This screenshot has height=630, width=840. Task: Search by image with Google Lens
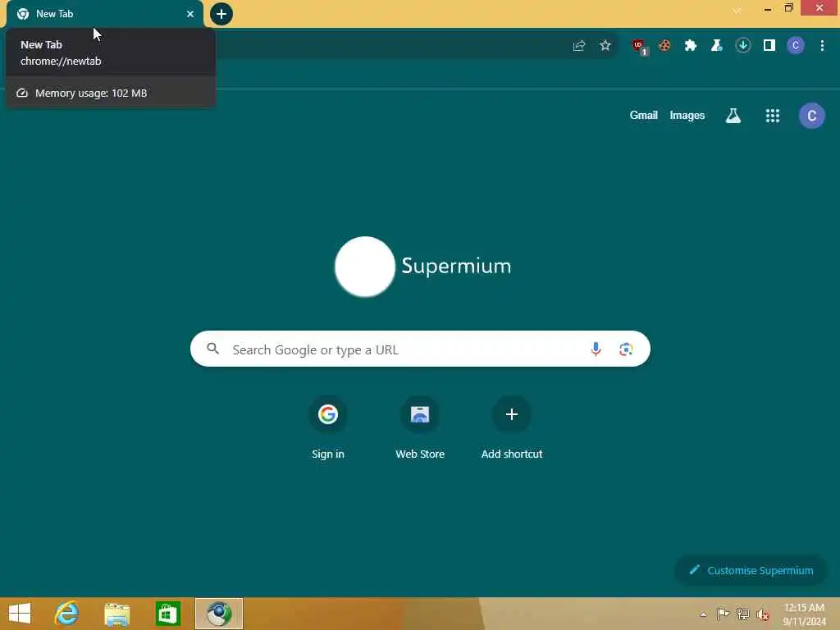626,349
